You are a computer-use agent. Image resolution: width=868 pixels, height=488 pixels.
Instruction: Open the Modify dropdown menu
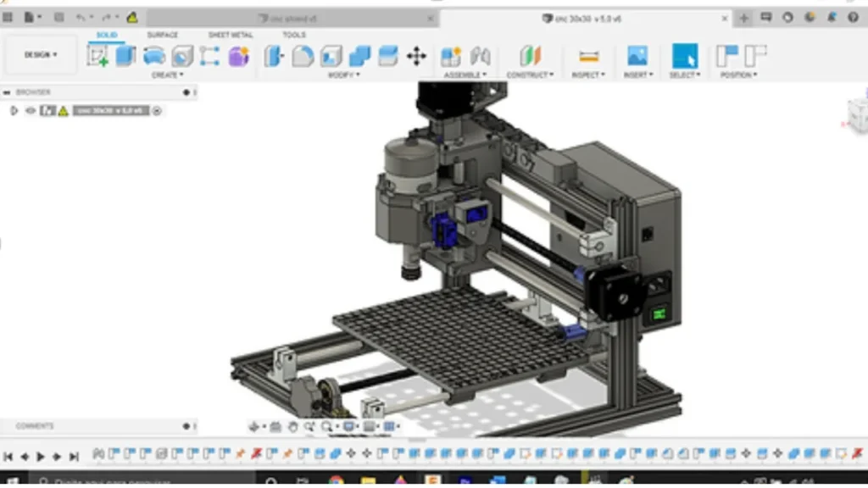[x=343, y=75]
